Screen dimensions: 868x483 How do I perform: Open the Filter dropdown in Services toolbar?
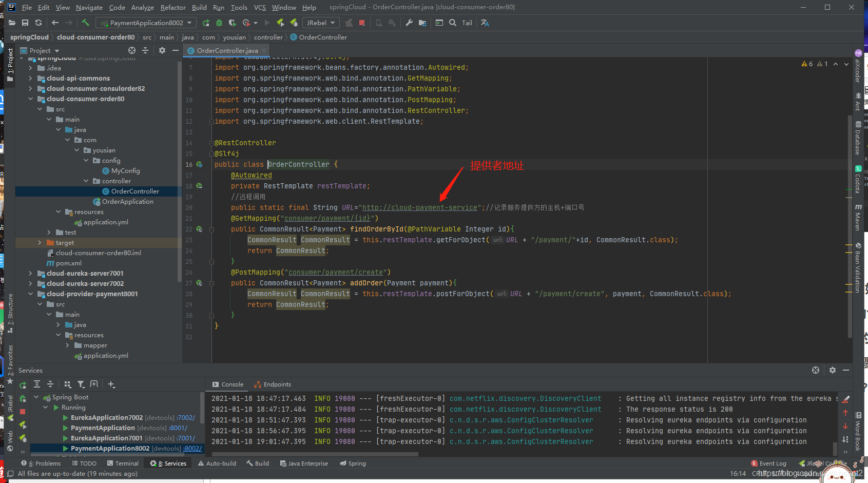(81, 384)
